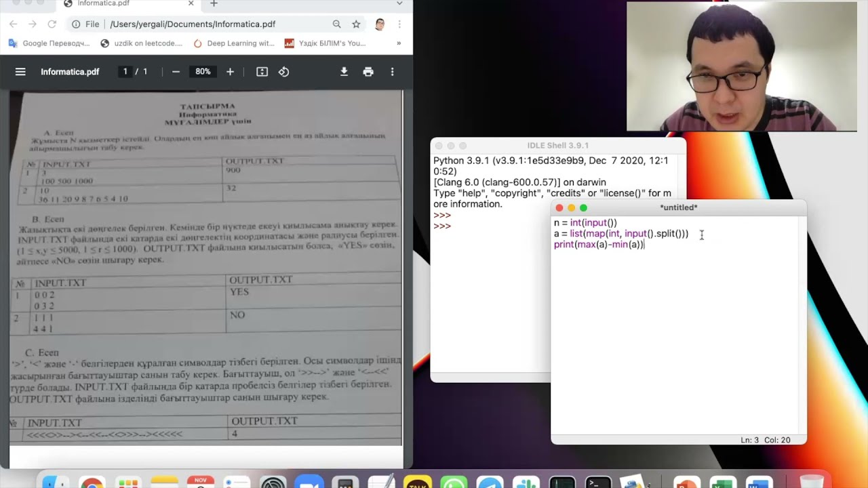
Task: Click the Informatica.pdf title in PDF toolbar
Action: click(70, 72)
